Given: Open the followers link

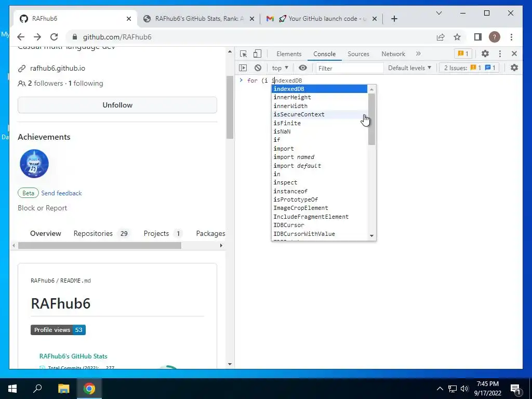Looking at the screenshot, I should [x=46, y=83].
